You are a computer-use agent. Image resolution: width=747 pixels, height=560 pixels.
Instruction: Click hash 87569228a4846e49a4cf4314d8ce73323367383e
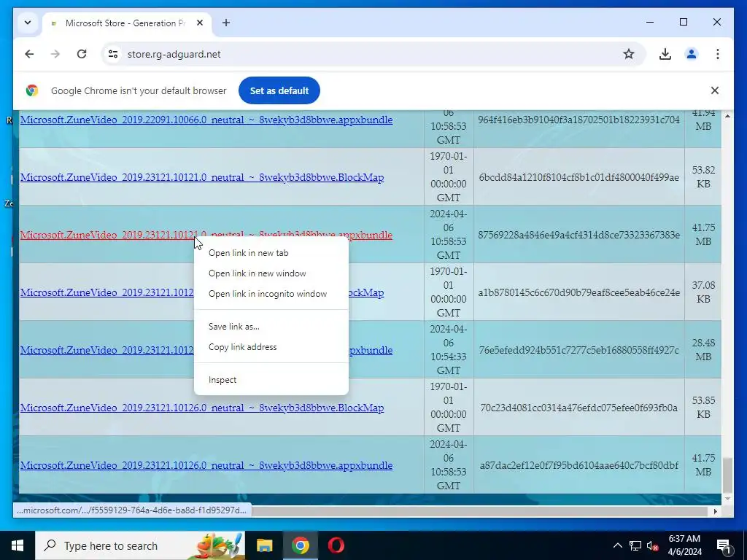coord(578,235)
